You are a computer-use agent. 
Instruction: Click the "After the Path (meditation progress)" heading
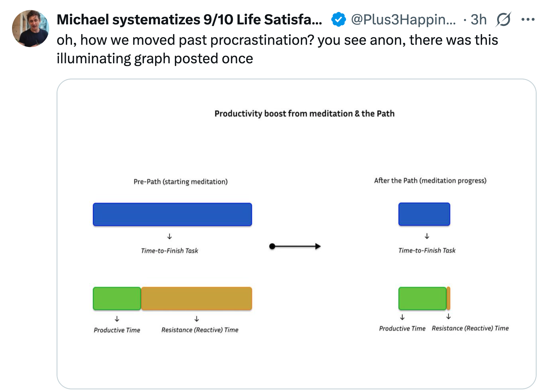[430, 181]
